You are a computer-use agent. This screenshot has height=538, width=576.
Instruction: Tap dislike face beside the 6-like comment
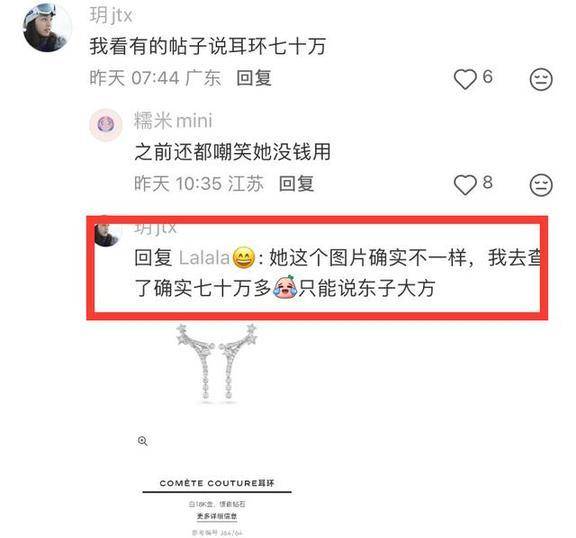click(541, 79)
